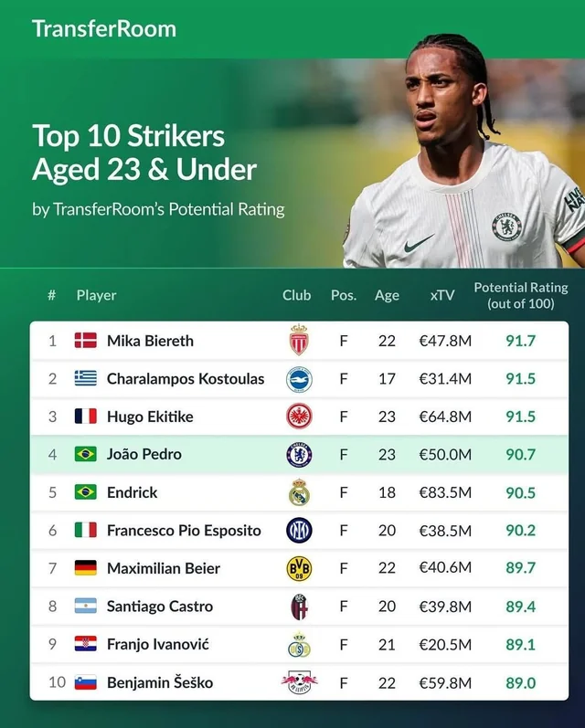Click the Hugo Ekitike player name
This screenshot has width=585, height=728.
(150, 417)
